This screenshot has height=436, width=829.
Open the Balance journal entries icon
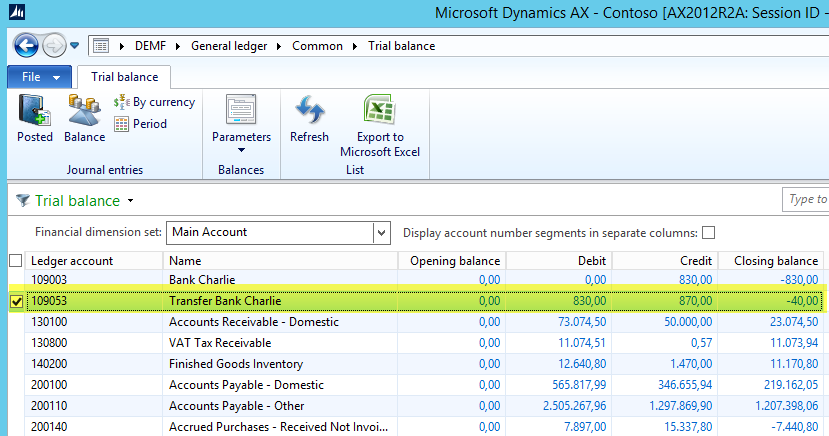tap(84, 112)
